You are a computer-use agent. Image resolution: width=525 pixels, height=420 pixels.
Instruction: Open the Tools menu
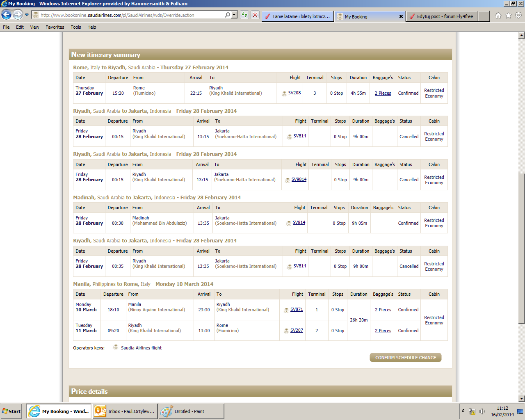coord(76,27)
